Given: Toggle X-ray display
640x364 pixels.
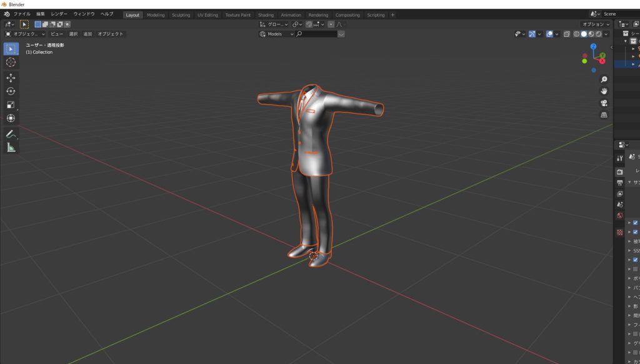Looking at the screenshot, I should pos(566,34).
